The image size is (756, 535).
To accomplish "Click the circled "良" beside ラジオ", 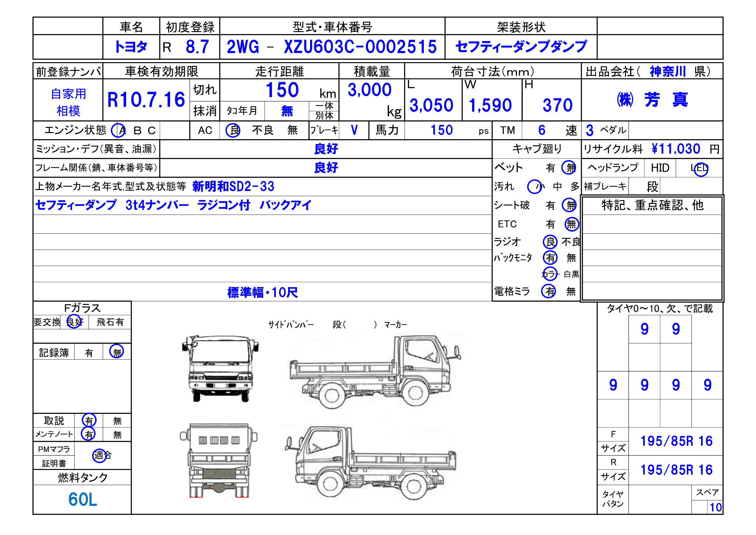I will point(550,242).
